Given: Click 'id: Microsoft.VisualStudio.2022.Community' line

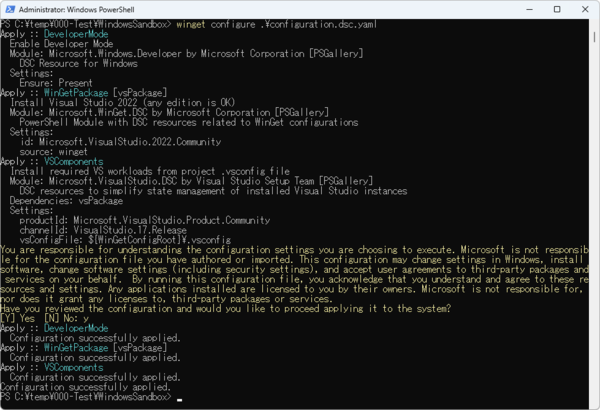Looking at the screenshot, I should tap(121, 142).
